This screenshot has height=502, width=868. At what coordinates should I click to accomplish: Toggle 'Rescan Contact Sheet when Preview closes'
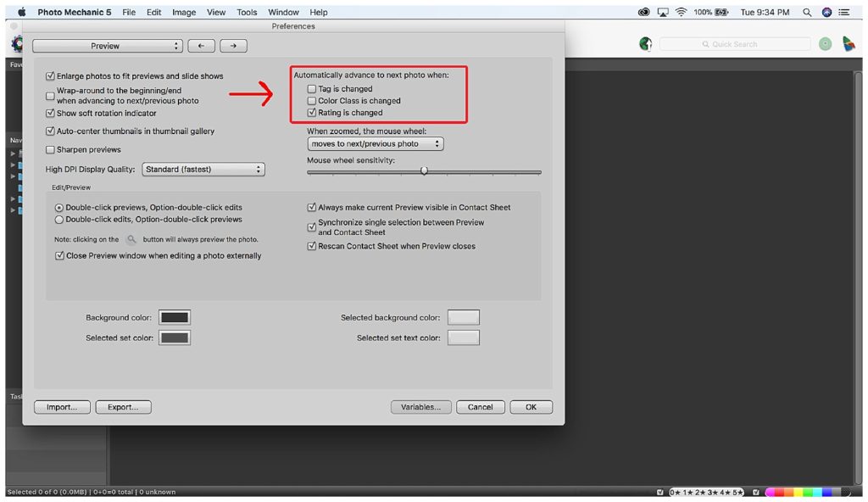[312, 246]
